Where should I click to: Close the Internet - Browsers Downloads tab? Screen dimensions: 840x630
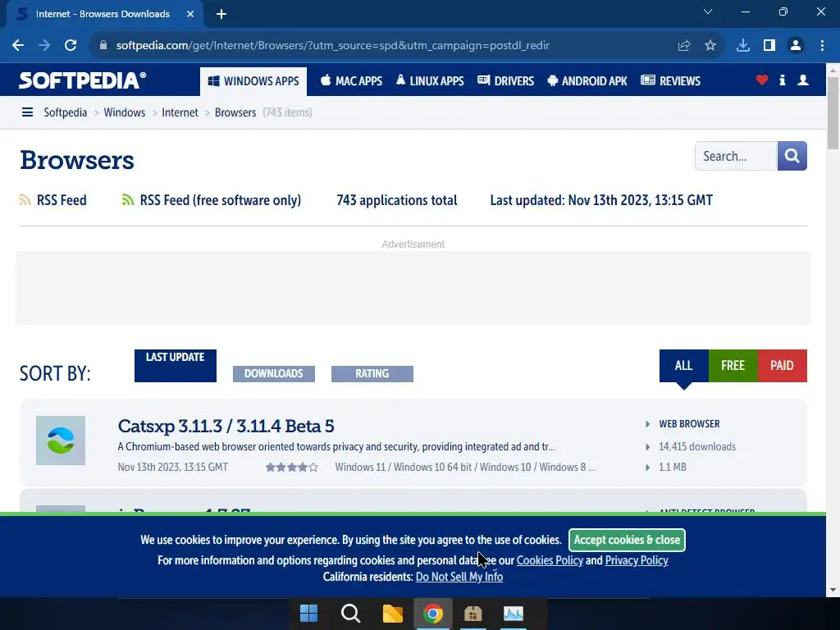[x=190, y=14]
